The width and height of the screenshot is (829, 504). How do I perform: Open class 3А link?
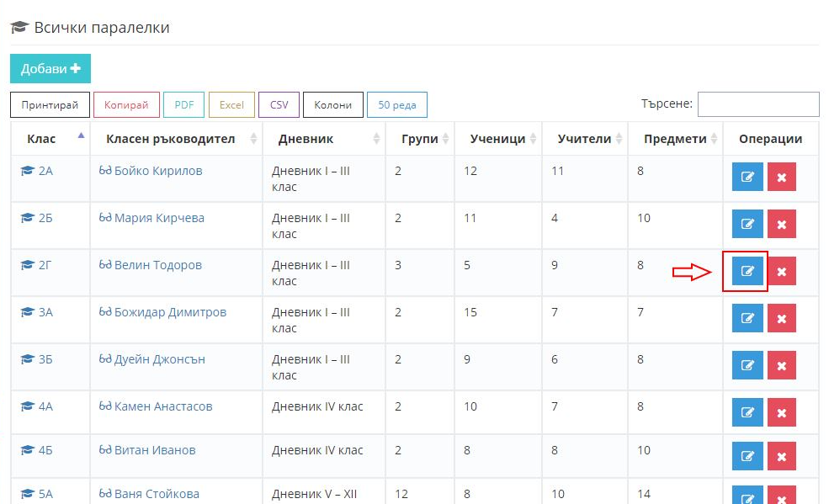45,312
